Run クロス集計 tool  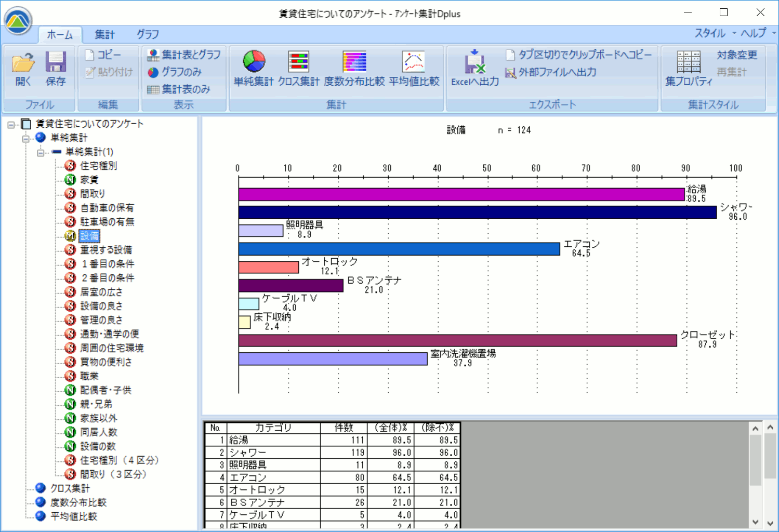[x=299, y=68]
